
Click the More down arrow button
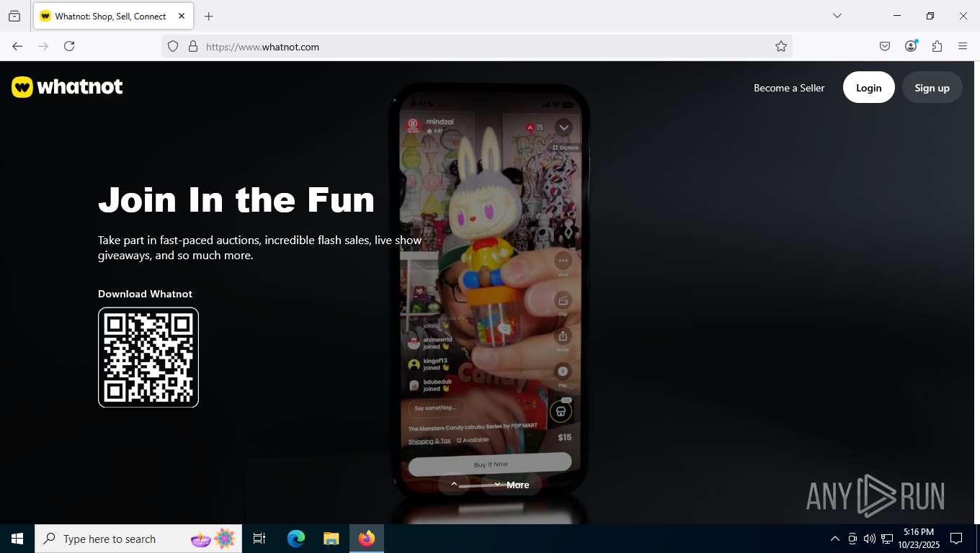click(x=512, y=485)
